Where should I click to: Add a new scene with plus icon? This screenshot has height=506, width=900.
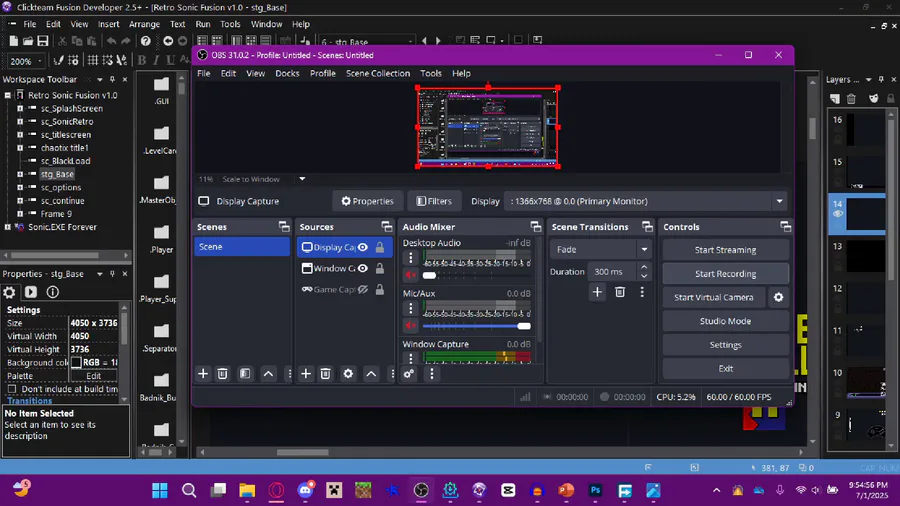203,374
